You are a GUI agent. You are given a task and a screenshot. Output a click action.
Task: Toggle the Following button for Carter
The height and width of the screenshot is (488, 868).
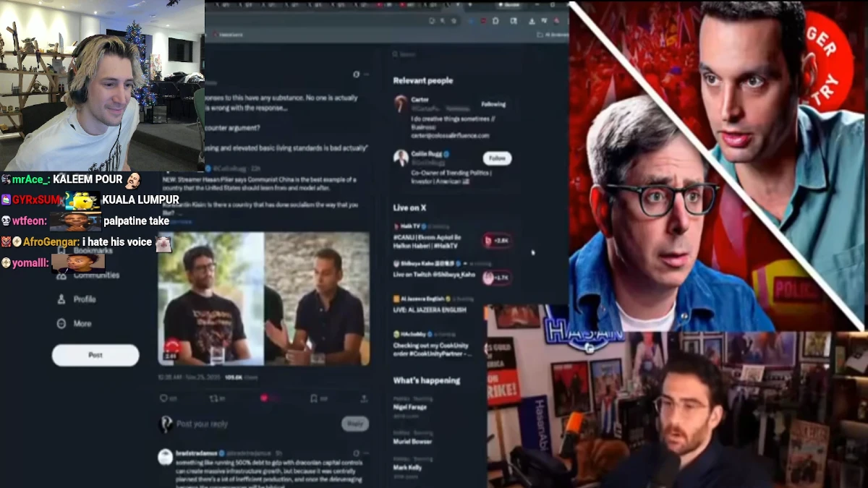pos(493,104)
